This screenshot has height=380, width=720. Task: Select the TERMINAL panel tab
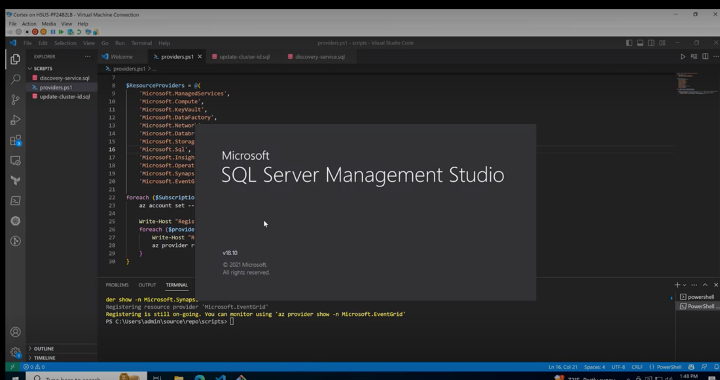pos(177,285)
